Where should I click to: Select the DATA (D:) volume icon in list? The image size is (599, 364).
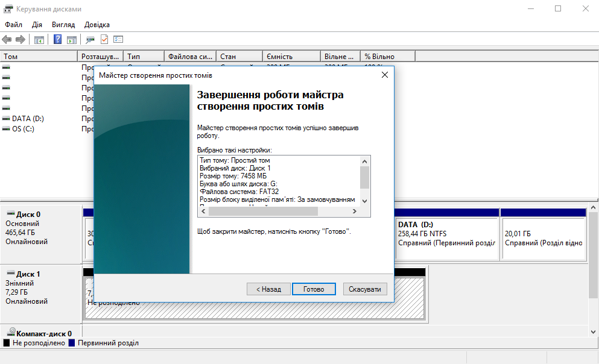click(x=6, y=119)
